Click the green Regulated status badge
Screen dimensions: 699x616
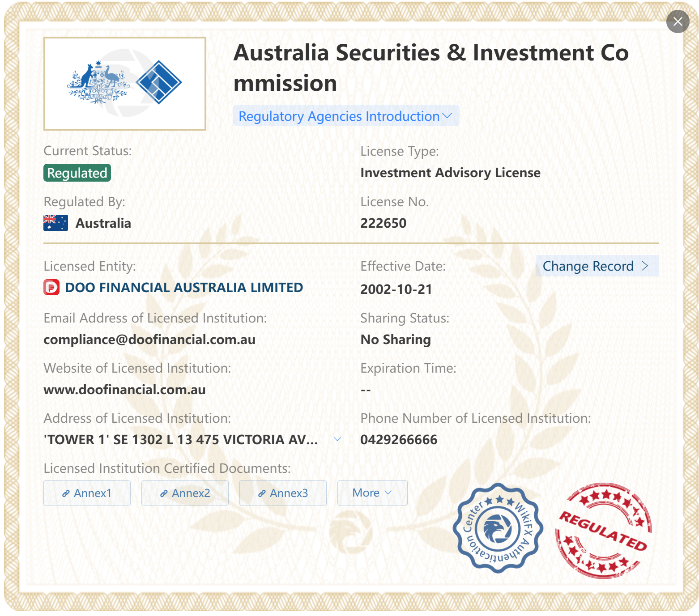pyautogui.click(x=77, y=173)
